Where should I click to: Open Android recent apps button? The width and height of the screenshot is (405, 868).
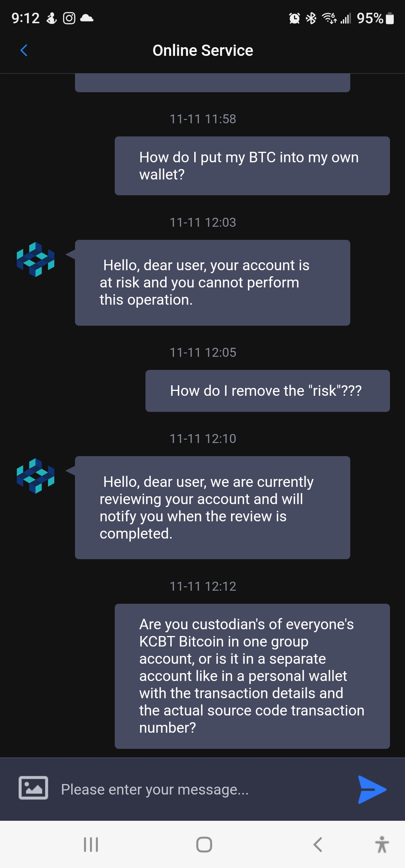coord(91,844)
